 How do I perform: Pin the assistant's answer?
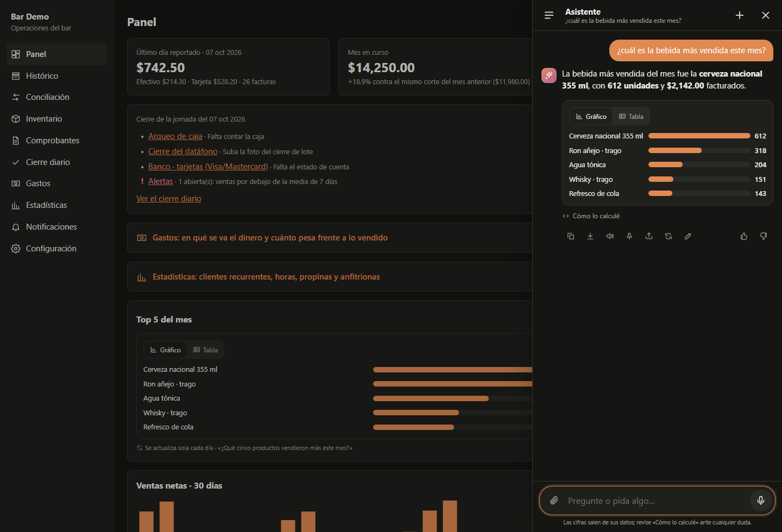coord(629,236)
